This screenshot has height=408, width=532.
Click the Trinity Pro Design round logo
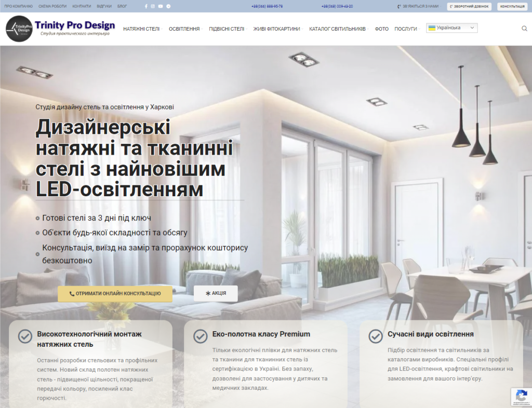(x=19, y=29)
